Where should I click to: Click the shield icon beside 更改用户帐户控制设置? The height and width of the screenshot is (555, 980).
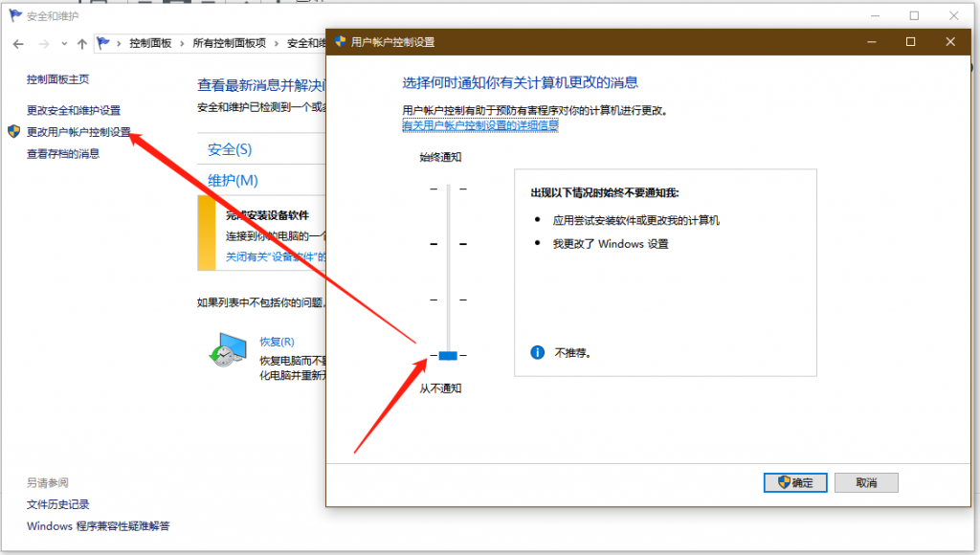13,131
